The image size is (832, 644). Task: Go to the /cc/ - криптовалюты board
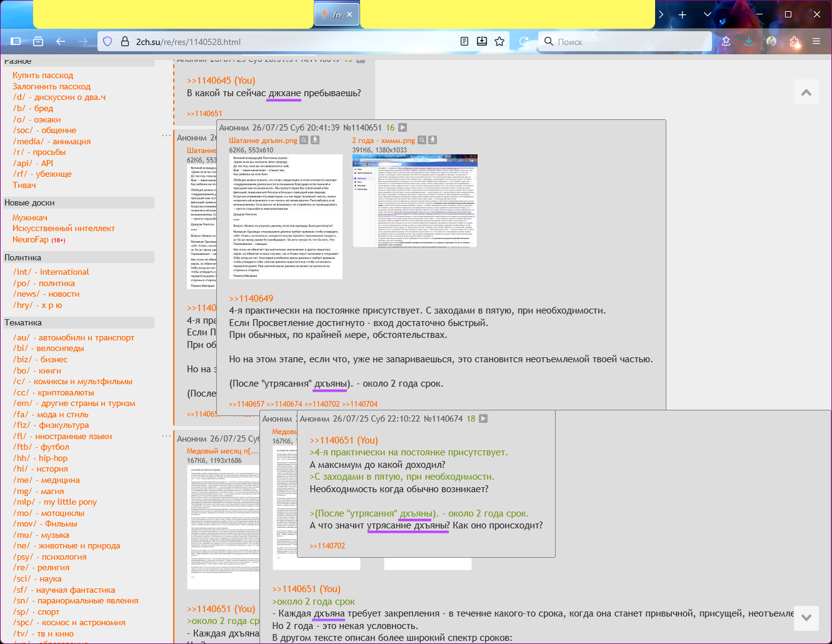pyautogui.click(x=54, y=393)
